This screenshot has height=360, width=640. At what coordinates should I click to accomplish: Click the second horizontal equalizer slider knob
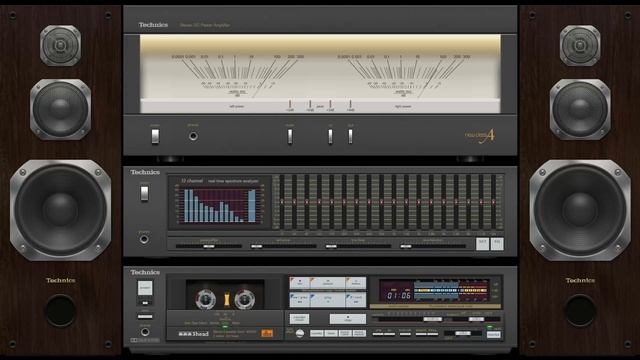pos(256,246)
